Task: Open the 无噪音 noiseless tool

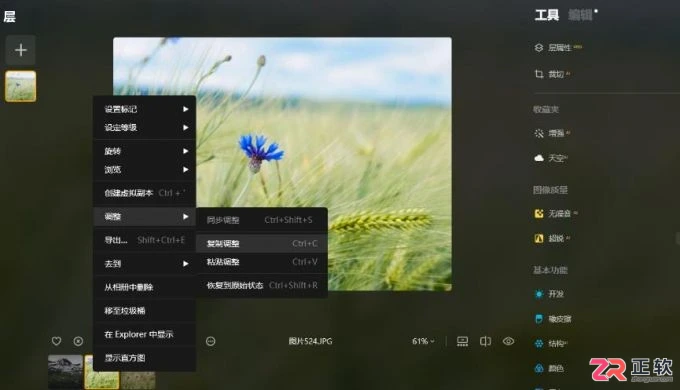Action: coord(556,213)
